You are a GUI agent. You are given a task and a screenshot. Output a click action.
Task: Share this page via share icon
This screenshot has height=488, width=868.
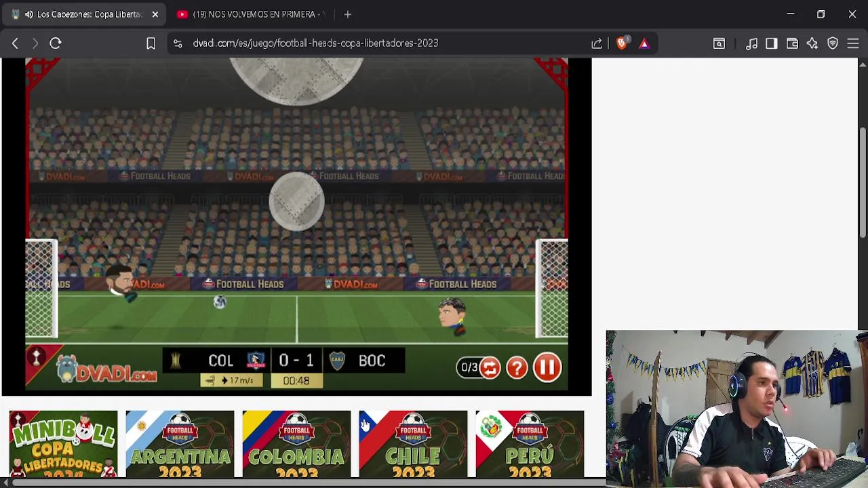(x=597, y=43)
